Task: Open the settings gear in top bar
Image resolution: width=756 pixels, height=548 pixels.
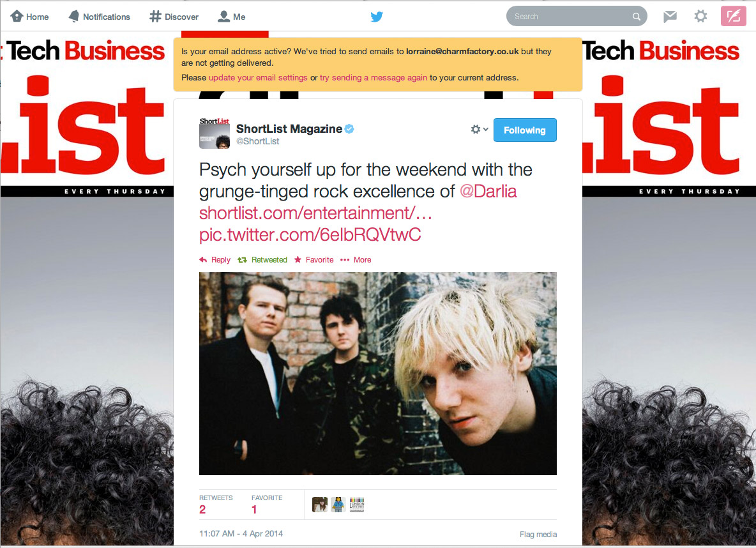Action: (700, 17)
